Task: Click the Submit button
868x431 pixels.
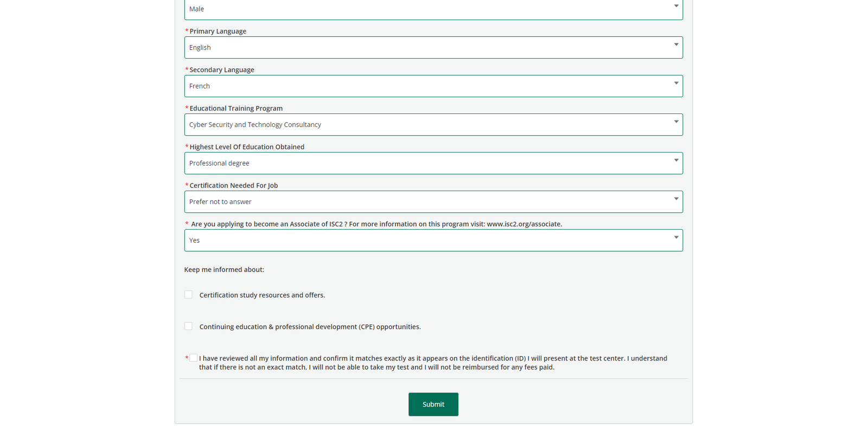Action: click(x=433, y=404)
